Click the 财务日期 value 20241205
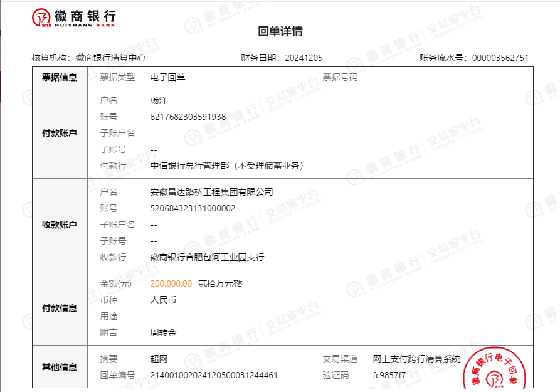Viewport: 560px width, 392px height. pos(304,58)
